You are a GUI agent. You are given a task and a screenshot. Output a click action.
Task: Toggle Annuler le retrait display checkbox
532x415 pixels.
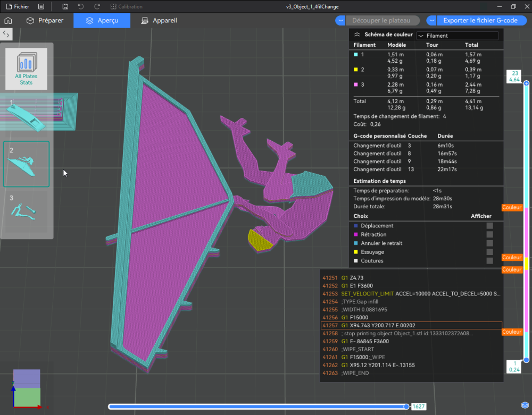(x=489, y=243)
